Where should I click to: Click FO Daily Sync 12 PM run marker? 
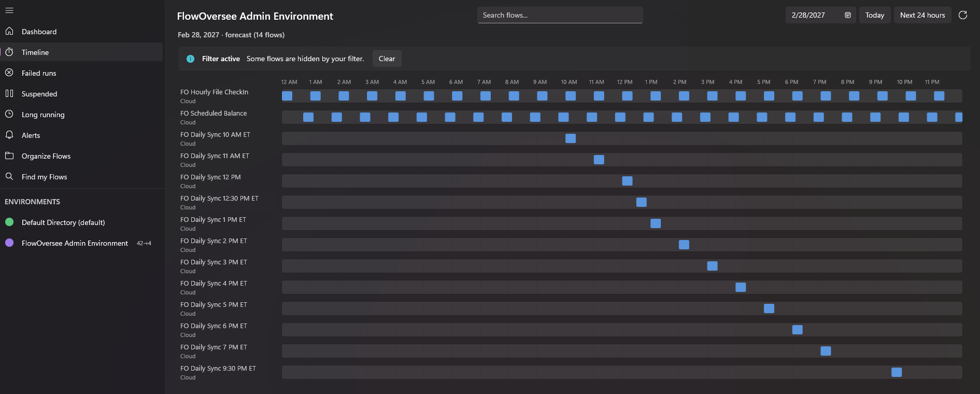click(x=627, y=181)
